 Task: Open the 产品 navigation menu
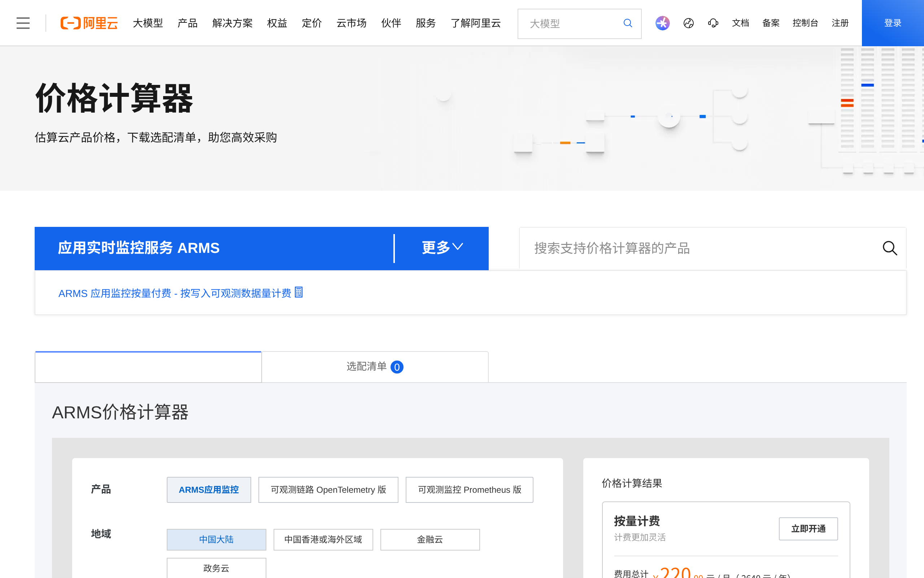point(187,23)
